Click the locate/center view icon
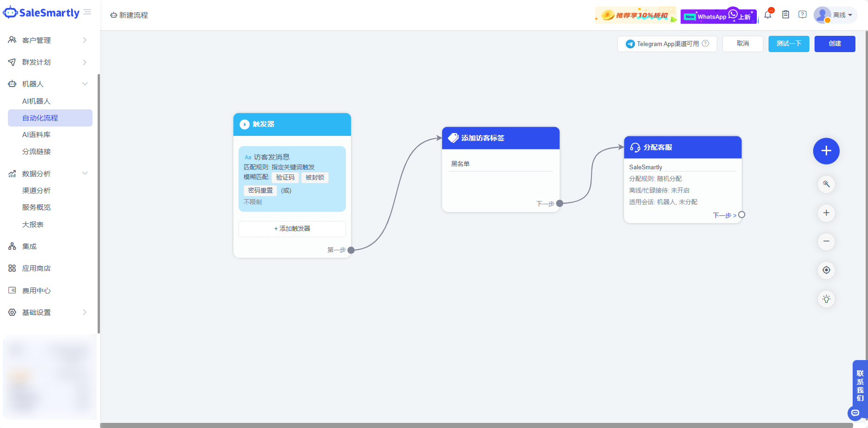The image size is (868, 428). click(x=826, y=270)
